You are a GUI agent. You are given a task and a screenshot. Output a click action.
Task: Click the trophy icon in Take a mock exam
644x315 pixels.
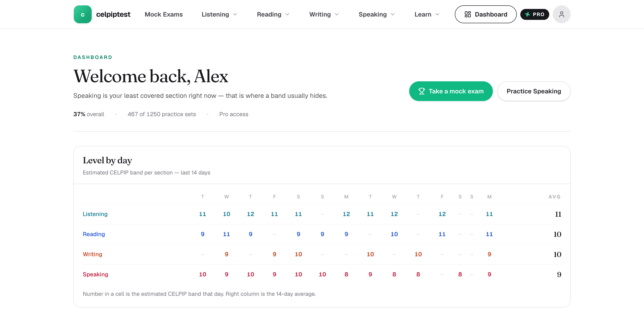click(x=422, y=91)
